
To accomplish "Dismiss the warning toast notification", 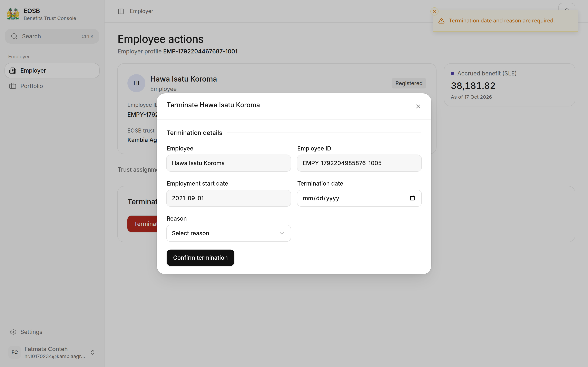I will point(434,11).
